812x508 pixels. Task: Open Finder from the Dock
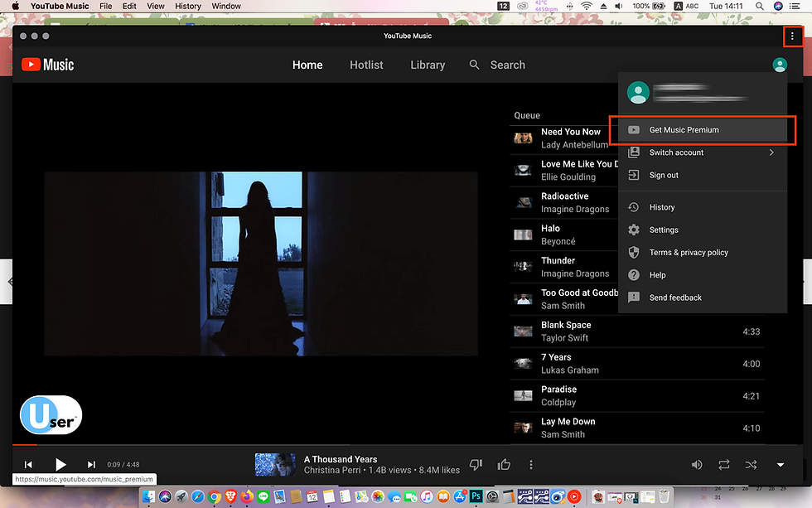pyautogui.click(x=148, y=497)
